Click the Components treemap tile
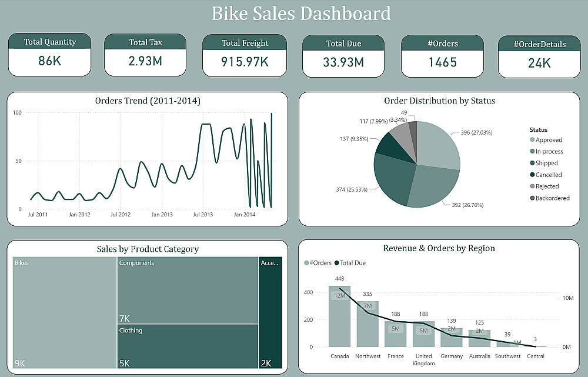The height and width of the screenshot is (377, 588). point(188,290)
